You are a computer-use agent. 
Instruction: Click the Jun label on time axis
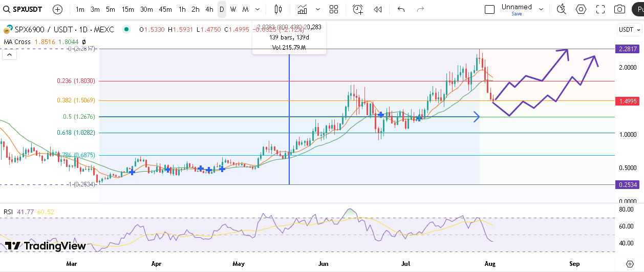point(323,263)
